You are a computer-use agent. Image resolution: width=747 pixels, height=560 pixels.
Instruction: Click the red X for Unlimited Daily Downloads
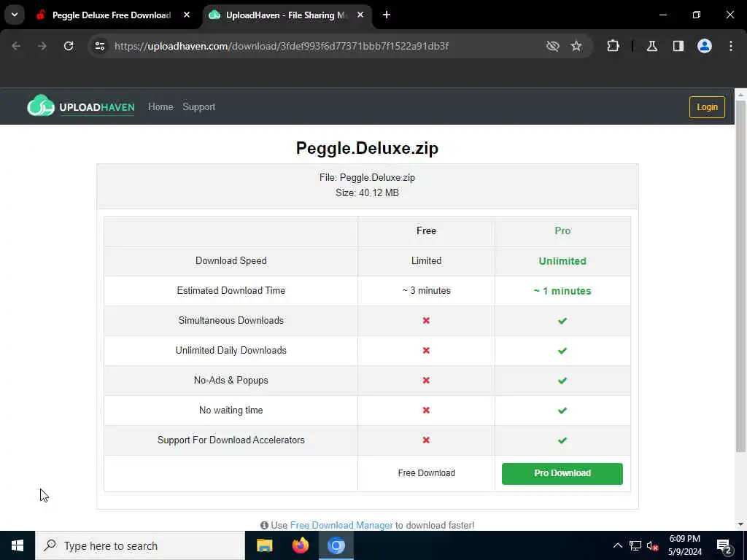426,351
